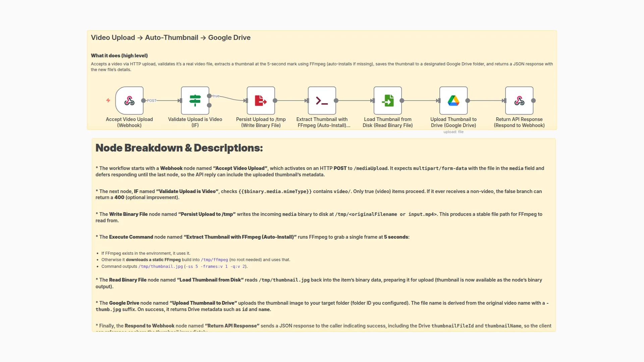Select the Extract Thumbnail Execute Command node
This screenshot has height=362, width=644.
322,101
